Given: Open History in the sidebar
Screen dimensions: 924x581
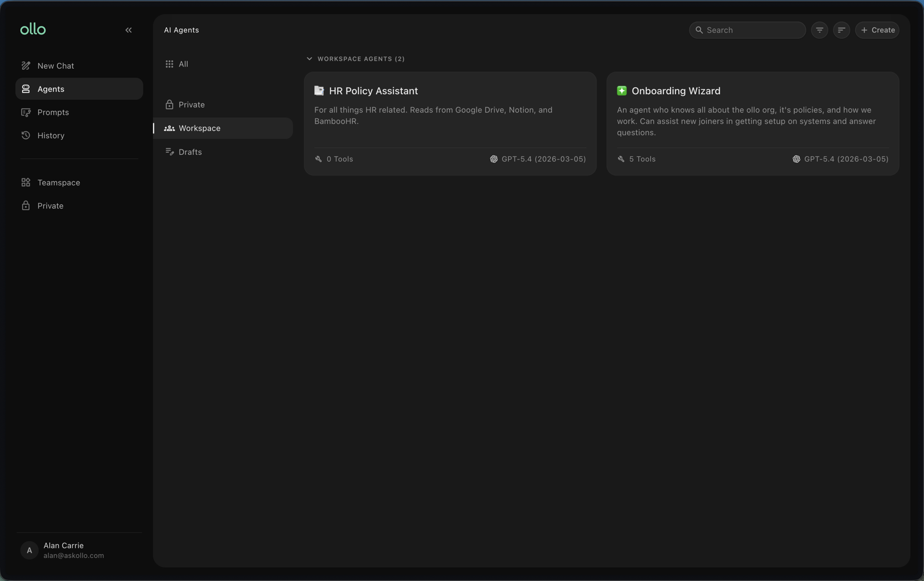Looking at the screenshot, I should click(x=79, y=135).
